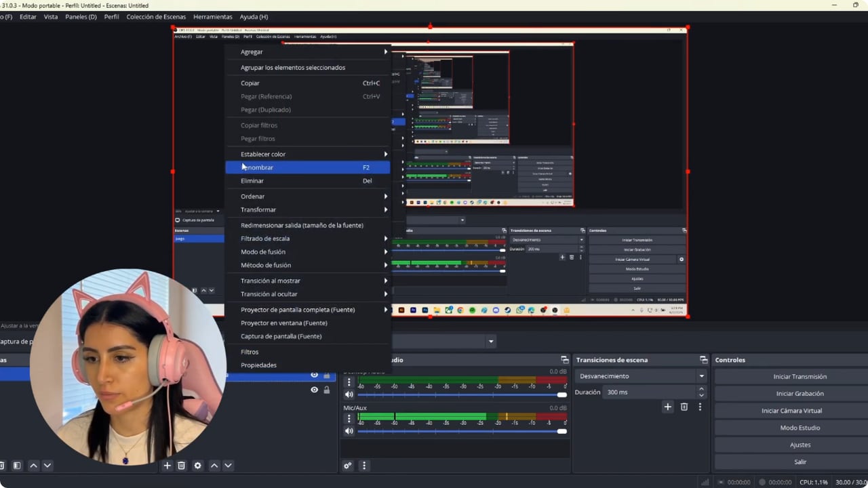868x488 pixels.
Task: Open audio mixer menu three-dot icon
Action: (363, 466)
